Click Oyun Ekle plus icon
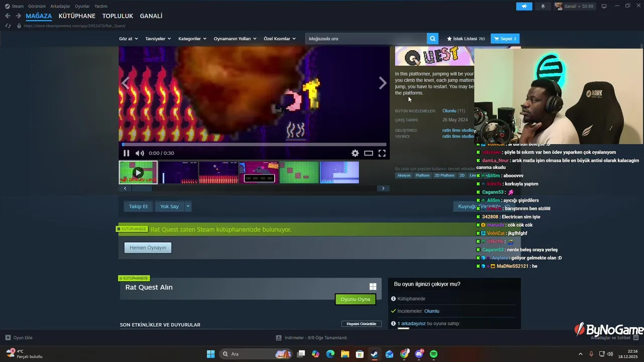This screenshot has height=362, width=644. point(8,338)
